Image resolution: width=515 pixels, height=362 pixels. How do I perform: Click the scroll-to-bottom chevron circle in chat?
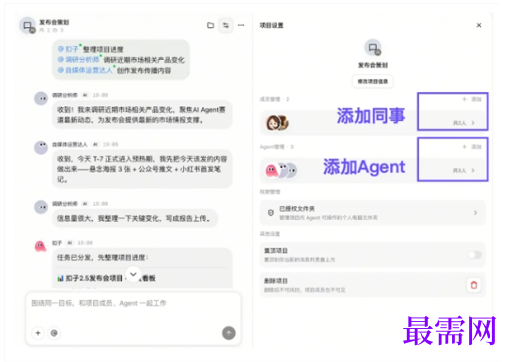tap(133, 274)
